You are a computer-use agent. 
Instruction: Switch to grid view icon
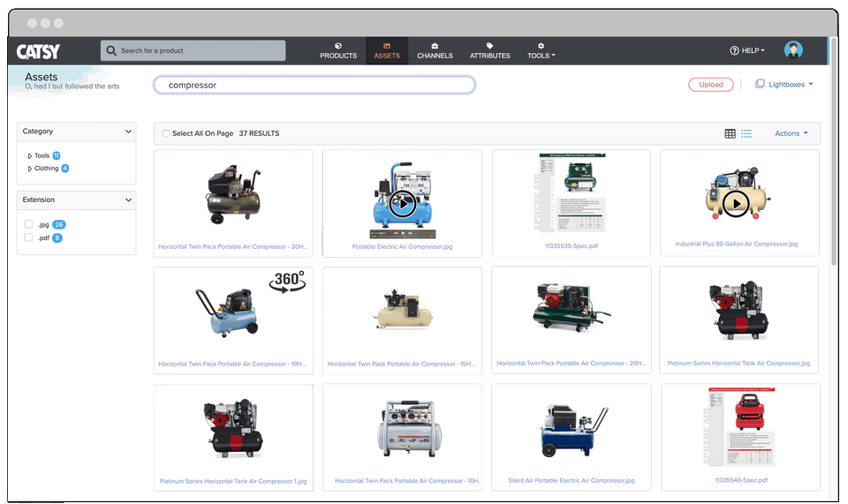coord(730,134)
